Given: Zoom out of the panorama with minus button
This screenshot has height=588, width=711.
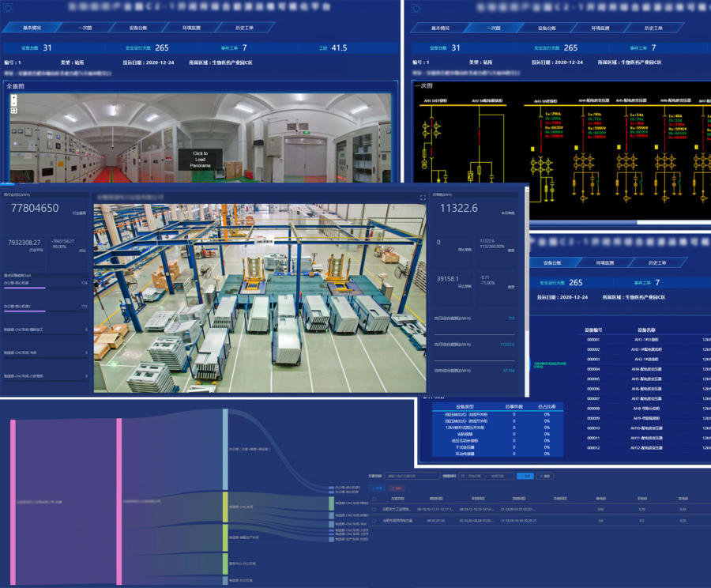Looking at the screenshot, I should [13, 104].
